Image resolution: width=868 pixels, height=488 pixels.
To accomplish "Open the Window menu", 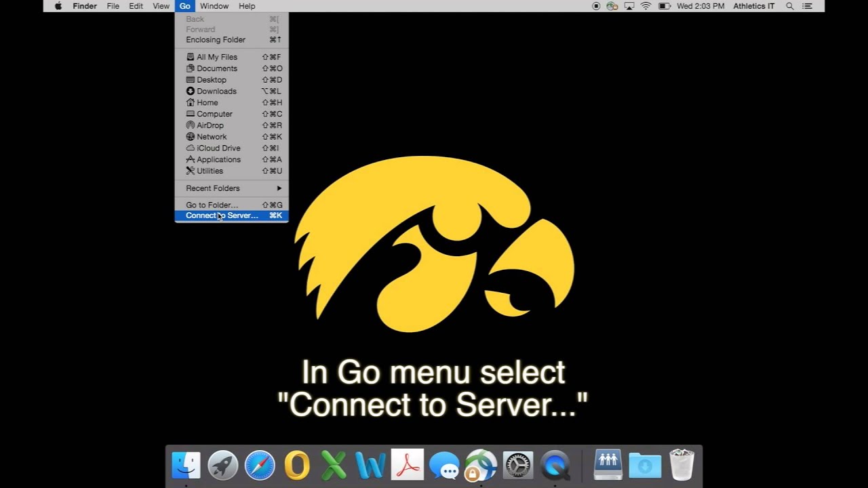I will tap(214, 6).
